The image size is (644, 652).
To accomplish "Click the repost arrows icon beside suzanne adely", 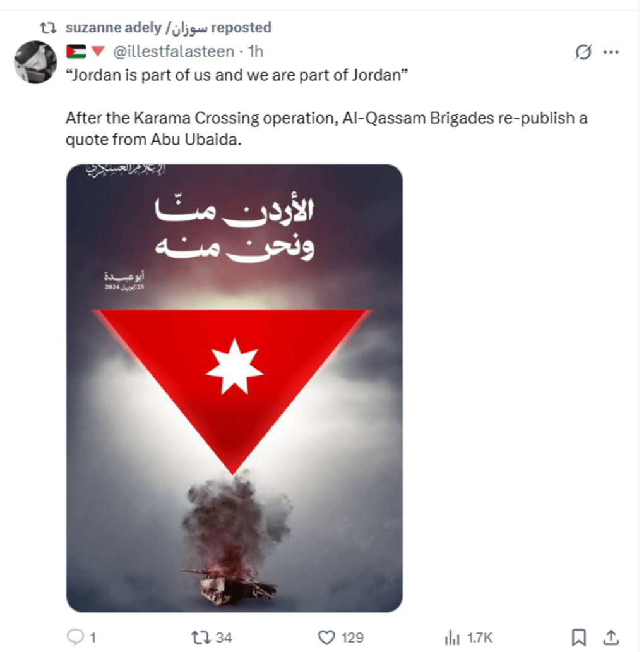I will click(x=48, y=28).
